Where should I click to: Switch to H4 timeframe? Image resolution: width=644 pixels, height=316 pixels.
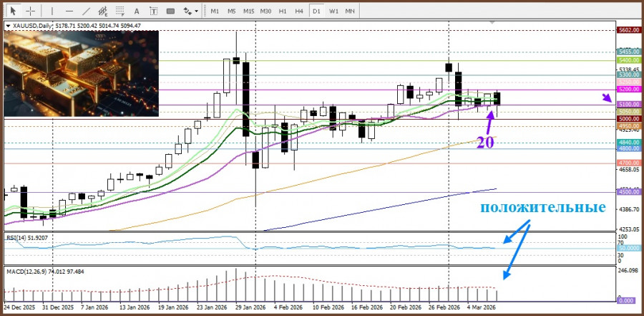click(x=299, y=11)
